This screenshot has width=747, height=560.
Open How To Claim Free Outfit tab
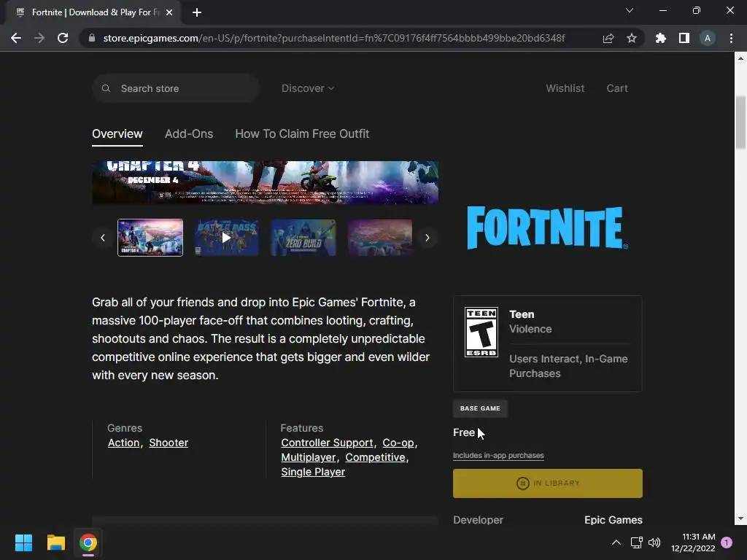point(302,134)
